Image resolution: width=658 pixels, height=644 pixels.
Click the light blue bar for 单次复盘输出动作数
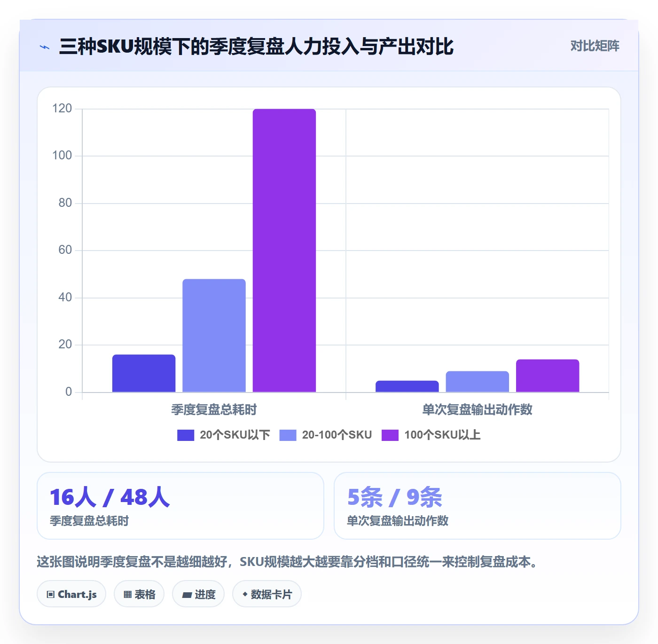478,382
